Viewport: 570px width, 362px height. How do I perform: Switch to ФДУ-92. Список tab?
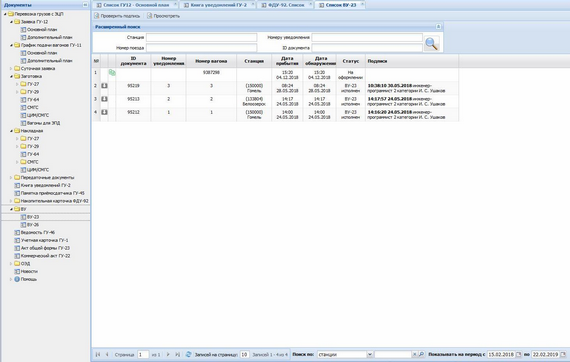(286, 5)
